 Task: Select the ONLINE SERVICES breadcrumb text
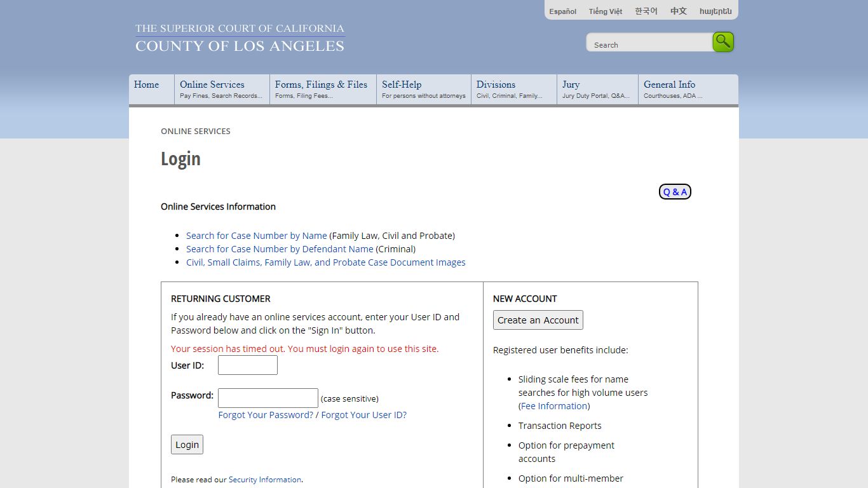196,132
